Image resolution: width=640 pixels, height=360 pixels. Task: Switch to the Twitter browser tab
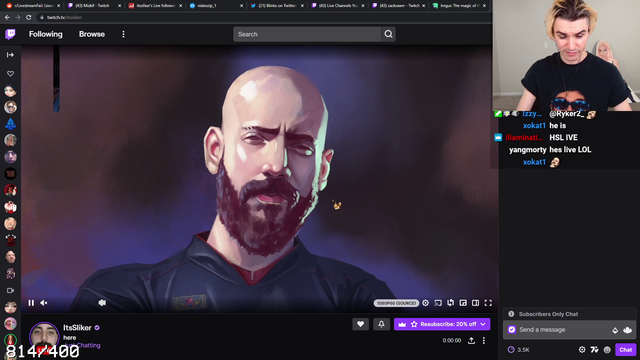click(276, 6)
